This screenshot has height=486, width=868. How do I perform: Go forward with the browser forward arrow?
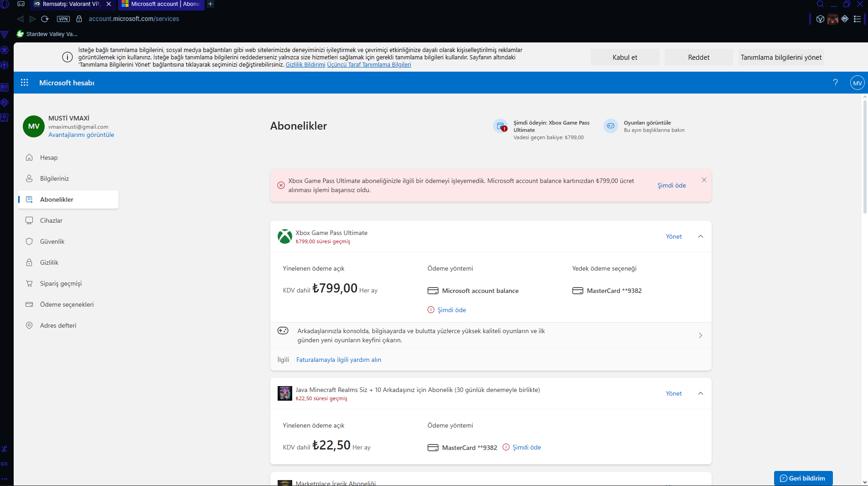[32, 19]
